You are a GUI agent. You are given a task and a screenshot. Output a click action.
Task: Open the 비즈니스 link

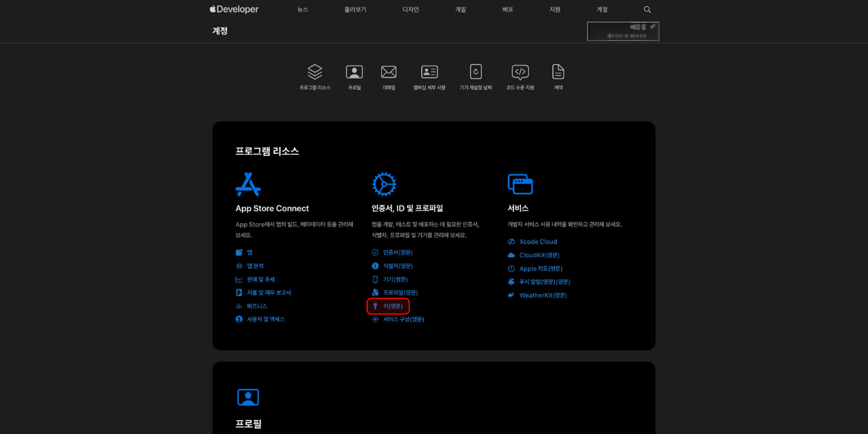[x=257, y=306]
